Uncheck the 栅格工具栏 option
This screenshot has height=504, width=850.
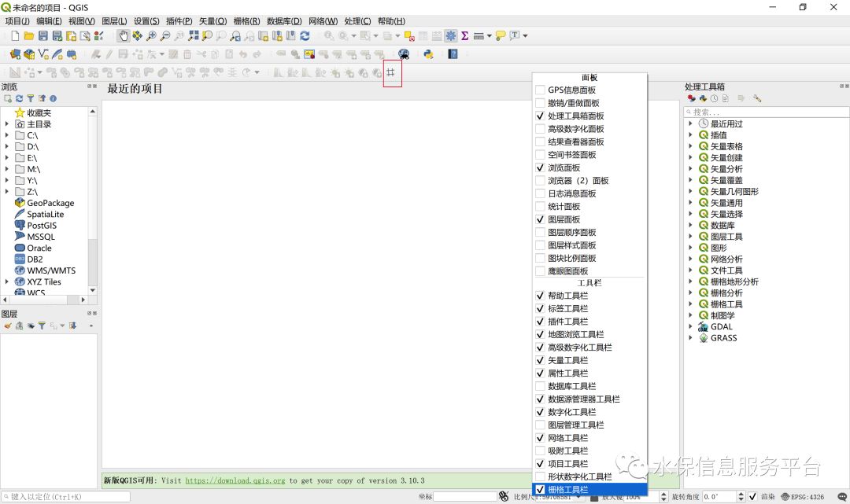[x=540, y=489]
